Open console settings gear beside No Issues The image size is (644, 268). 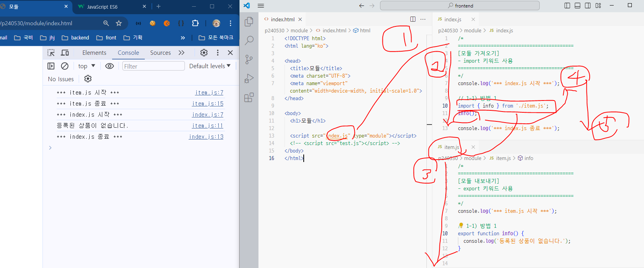click(88, 79)
